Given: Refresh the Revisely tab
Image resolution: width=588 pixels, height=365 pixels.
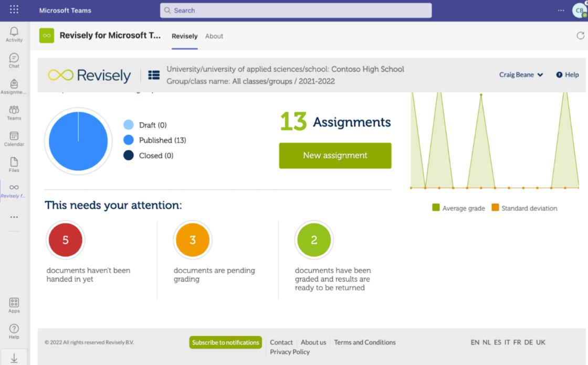Looking at the screenshot, I should 580,36.
